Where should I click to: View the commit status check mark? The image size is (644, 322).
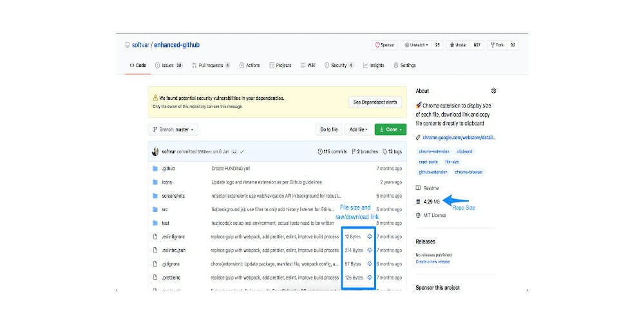242,151
